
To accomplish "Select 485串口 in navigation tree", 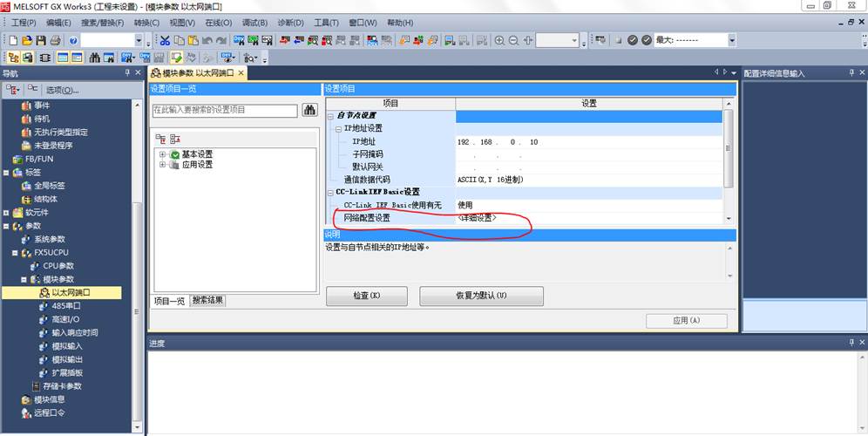I will pos(66,306).
